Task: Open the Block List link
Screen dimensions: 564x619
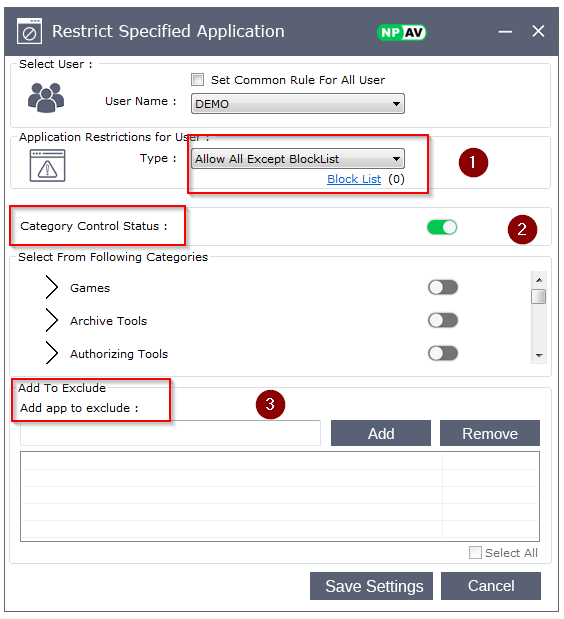Action: [x=354, y=179]
